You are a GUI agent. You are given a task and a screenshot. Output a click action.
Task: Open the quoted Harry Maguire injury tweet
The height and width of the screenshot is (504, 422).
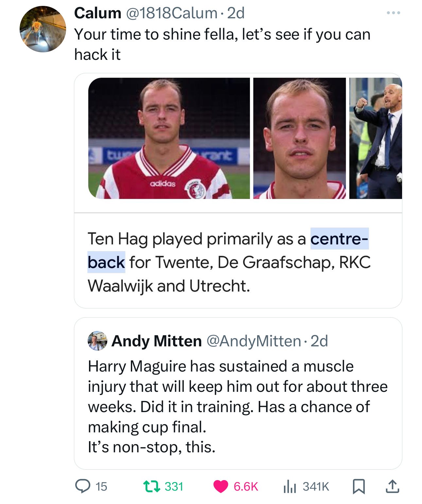click(x=238, y=393)
